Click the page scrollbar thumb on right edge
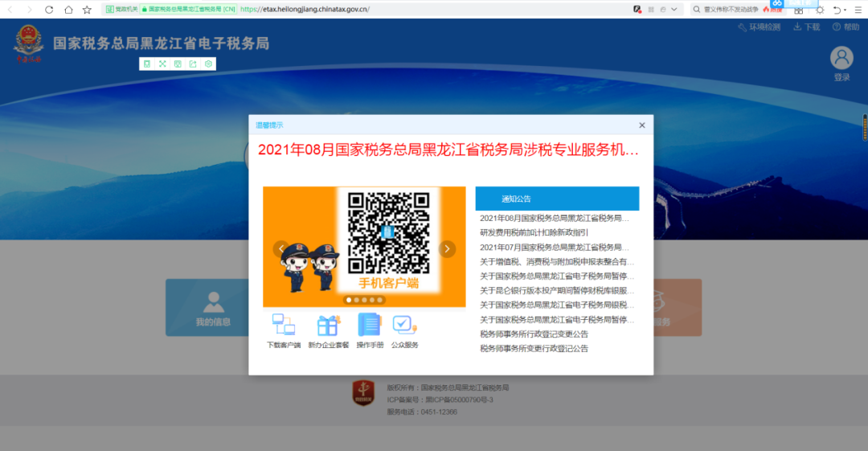 coord(865,128)
